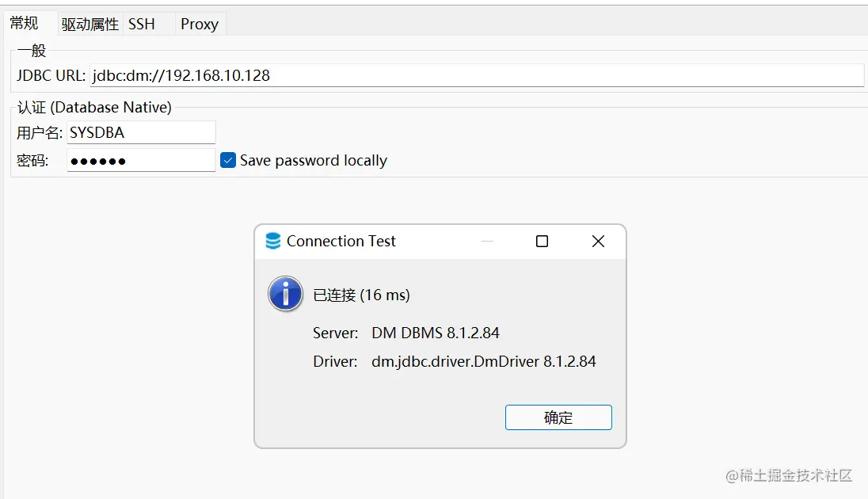Click the Server DM DBMS version line
The height and width of the screenshot is (499, 868).
[406, 333]
